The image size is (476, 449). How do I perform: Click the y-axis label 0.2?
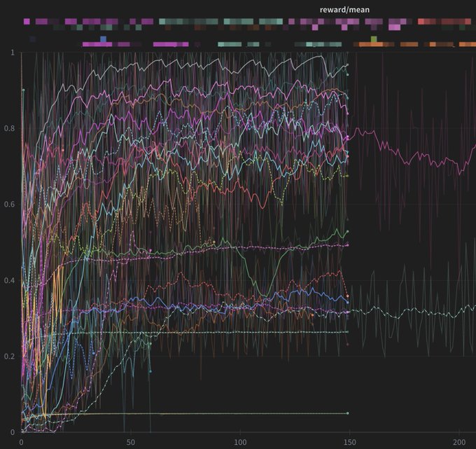(10, 357)
